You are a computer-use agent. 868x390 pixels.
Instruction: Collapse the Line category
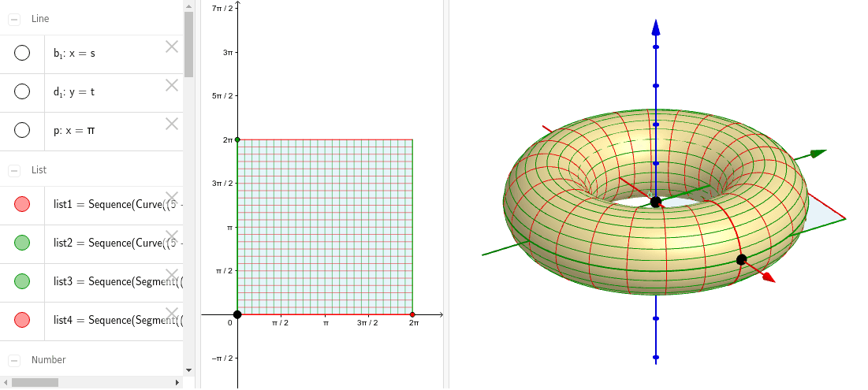pos(14,19)
